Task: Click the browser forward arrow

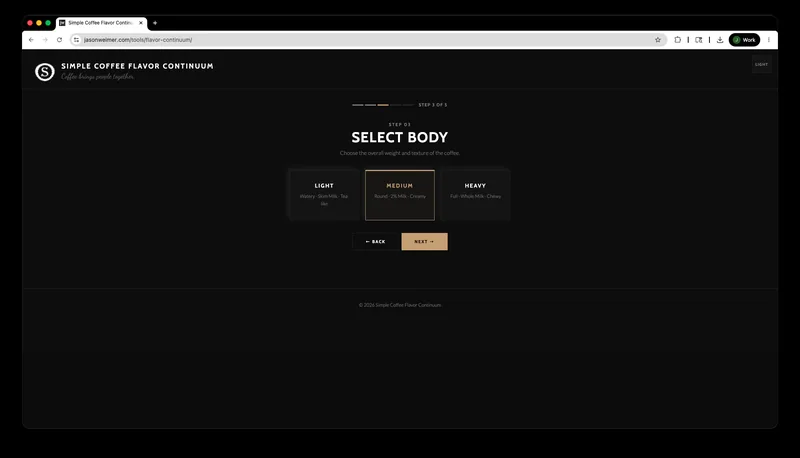Action: click(x=45, y=40)
